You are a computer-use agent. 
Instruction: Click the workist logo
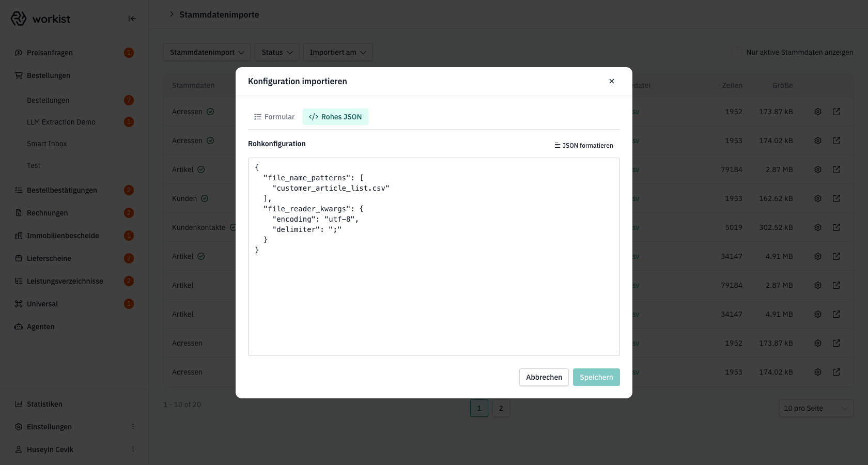(40, 19)
